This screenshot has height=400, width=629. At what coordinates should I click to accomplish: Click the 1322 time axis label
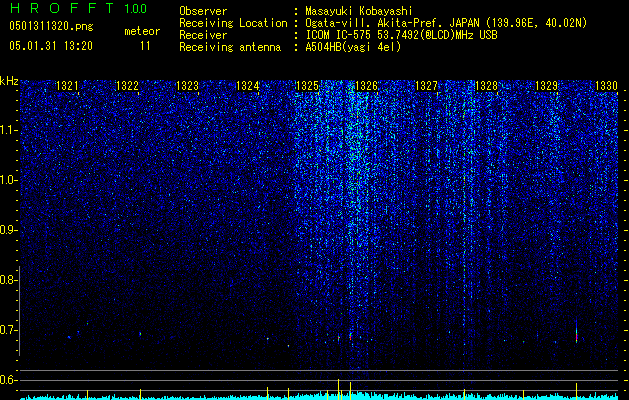(x=127, y=85)
